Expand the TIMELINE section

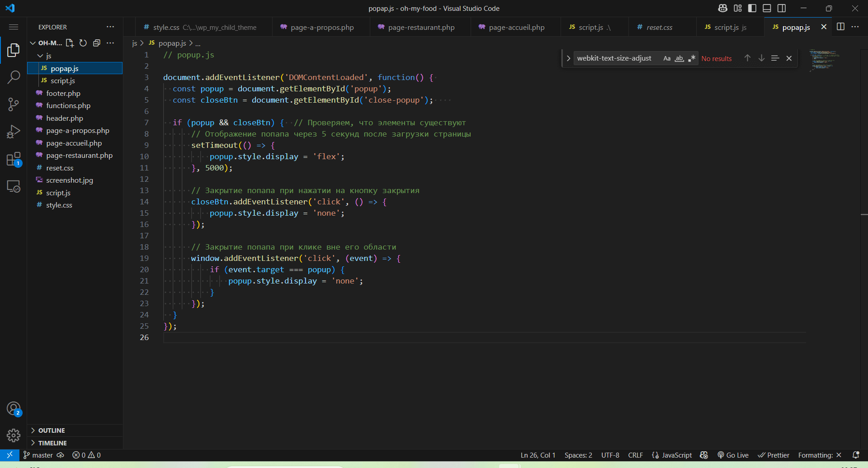click(75, 443)
